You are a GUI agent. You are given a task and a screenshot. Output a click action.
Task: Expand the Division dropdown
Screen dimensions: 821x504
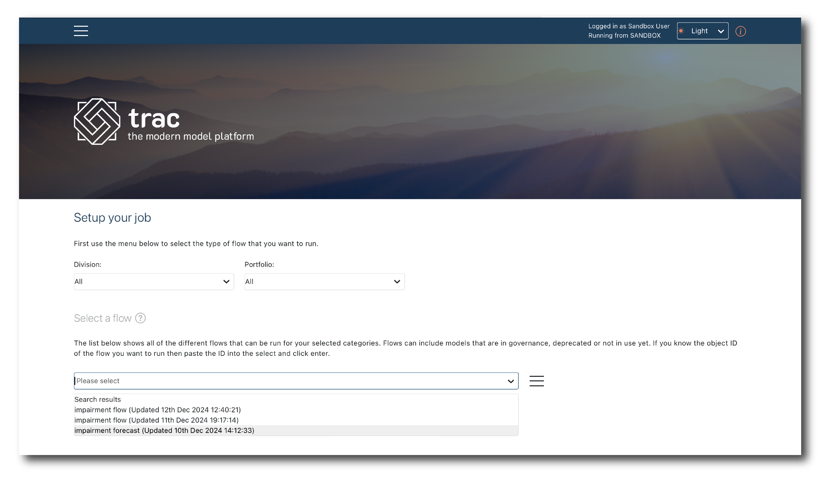pyautogui.click(x=154, y=282)
